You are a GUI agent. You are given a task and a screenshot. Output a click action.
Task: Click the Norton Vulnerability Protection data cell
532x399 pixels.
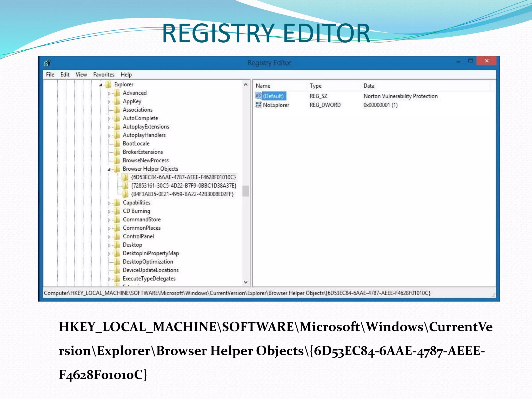tap(401, 96)
